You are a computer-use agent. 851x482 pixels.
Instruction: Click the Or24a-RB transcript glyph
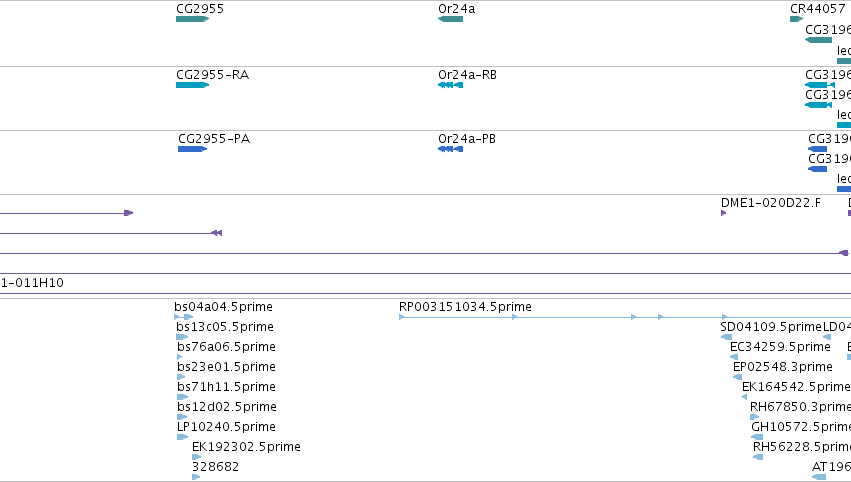click(450, 85)
